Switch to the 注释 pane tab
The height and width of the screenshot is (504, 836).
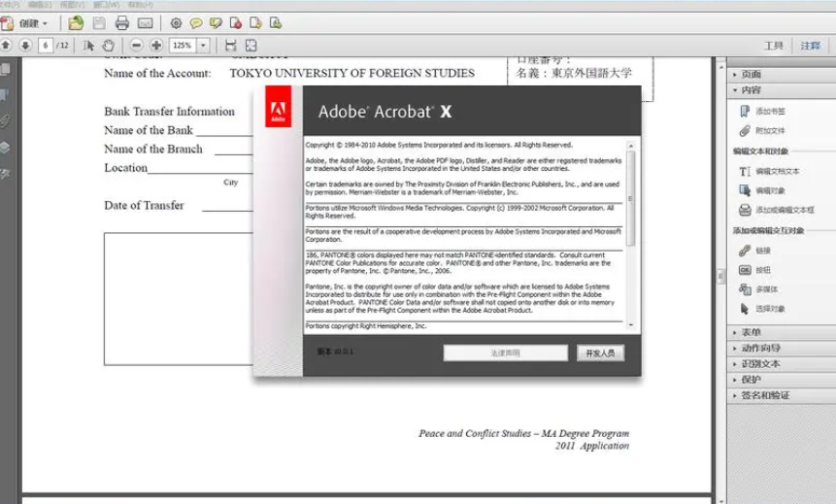(811, 46)
